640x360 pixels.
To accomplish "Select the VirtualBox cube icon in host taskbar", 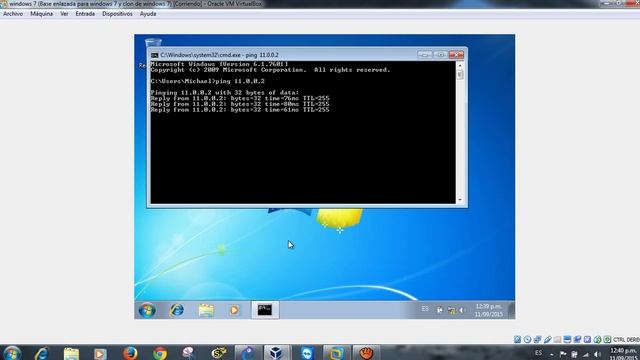I will click(276, 353).
